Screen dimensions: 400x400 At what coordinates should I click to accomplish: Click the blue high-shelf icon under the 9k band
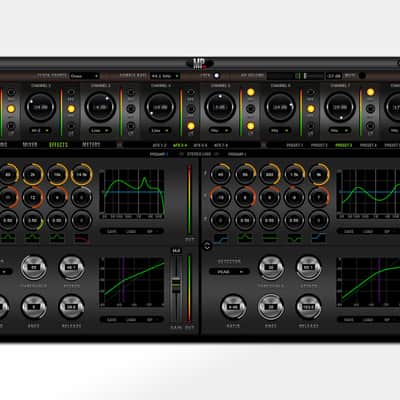319,238
